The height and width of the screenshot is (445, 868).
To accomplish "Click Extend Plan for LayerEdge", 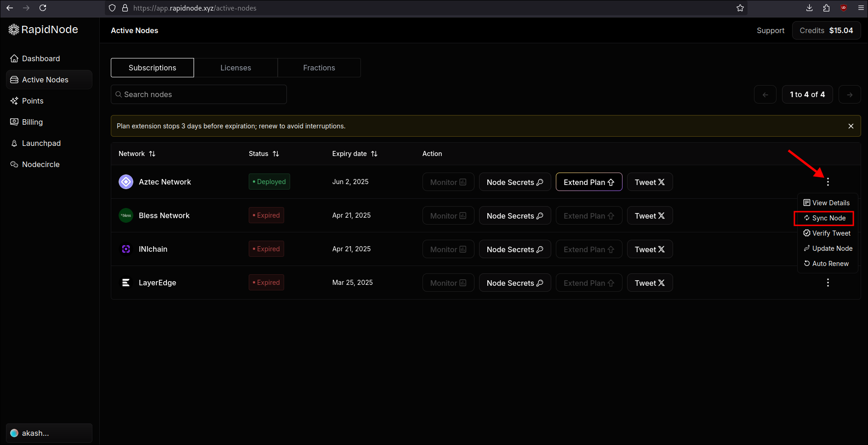I will point(589,283).
